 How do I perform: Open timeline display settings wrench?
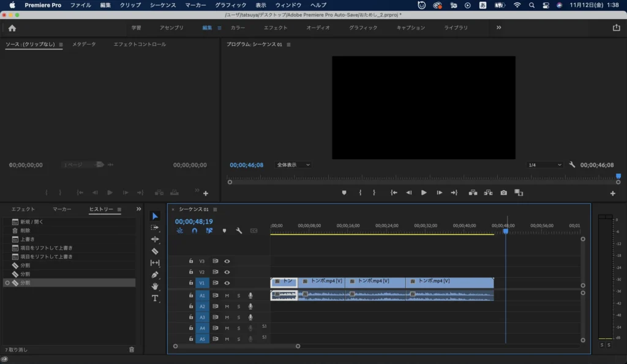(239, 231)
